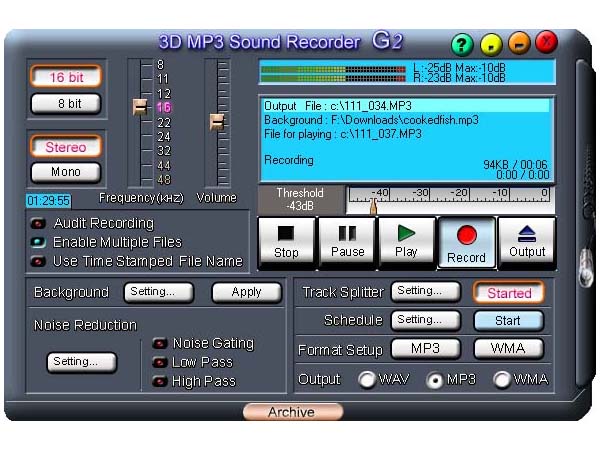Click the green Play button
Screen dimensions: 600x450
pyautogui.click(x=407, y=243)
